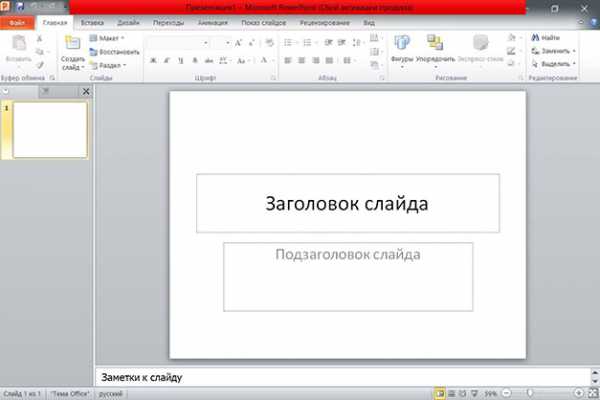This screenshot has width=600, height=400.
Task: Toggle bold Ж formatting
Action: coord(153,60)
